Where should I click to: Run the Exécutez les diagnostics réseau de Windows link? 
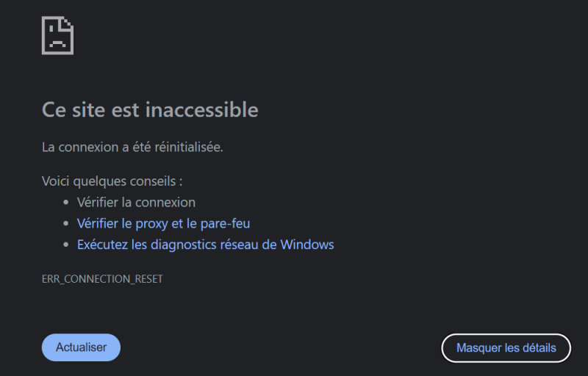(x=205, y=245)
